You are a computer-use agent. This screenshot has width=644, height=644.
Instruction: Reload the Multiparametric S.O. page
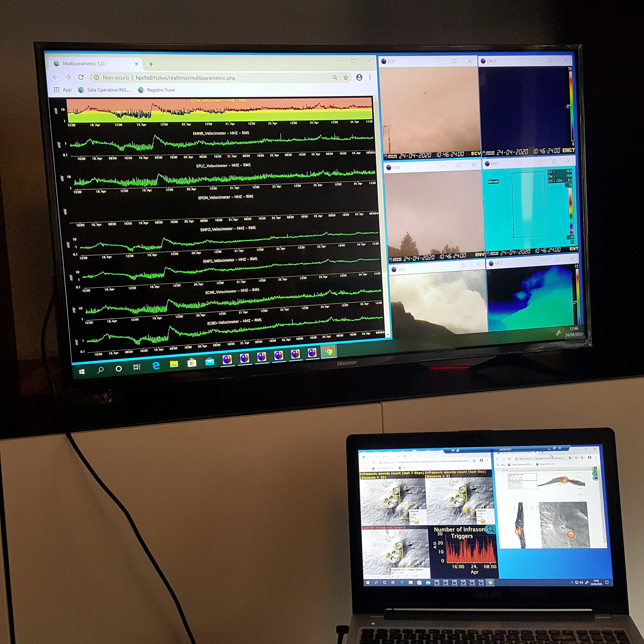pos(81,77)
